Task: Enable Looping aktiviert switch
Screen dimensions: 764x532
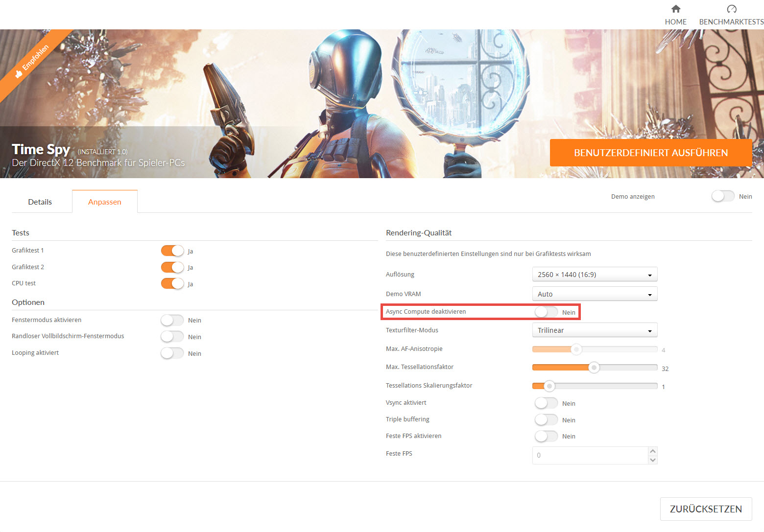Action: pos(172,353)
